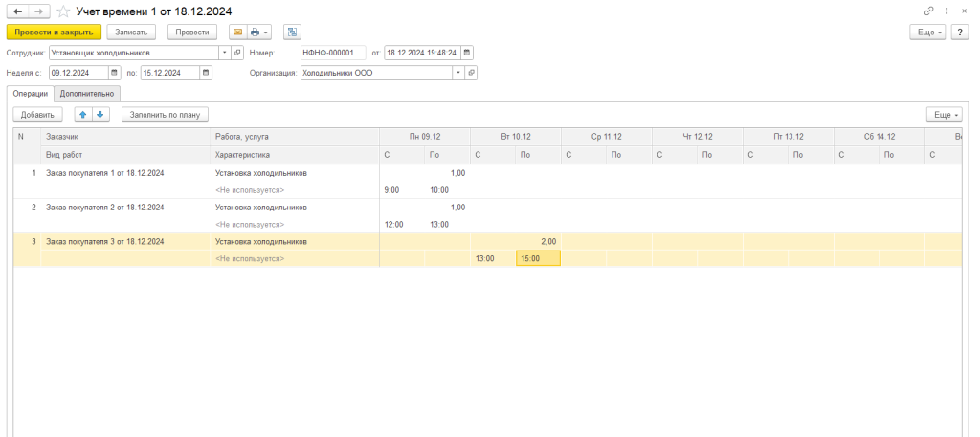
Task: Click the document date-time field
Action: [423, 53]
